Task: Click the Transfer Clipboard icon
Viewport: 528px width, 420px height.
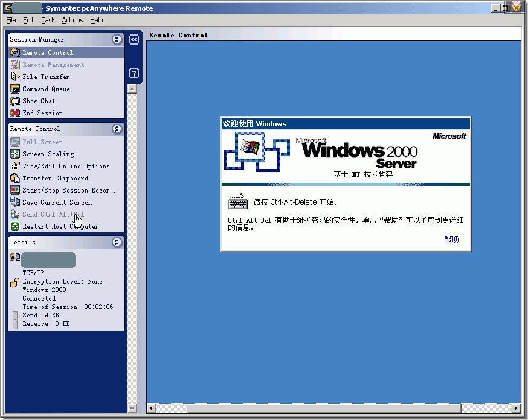Action: click(15, 178)
